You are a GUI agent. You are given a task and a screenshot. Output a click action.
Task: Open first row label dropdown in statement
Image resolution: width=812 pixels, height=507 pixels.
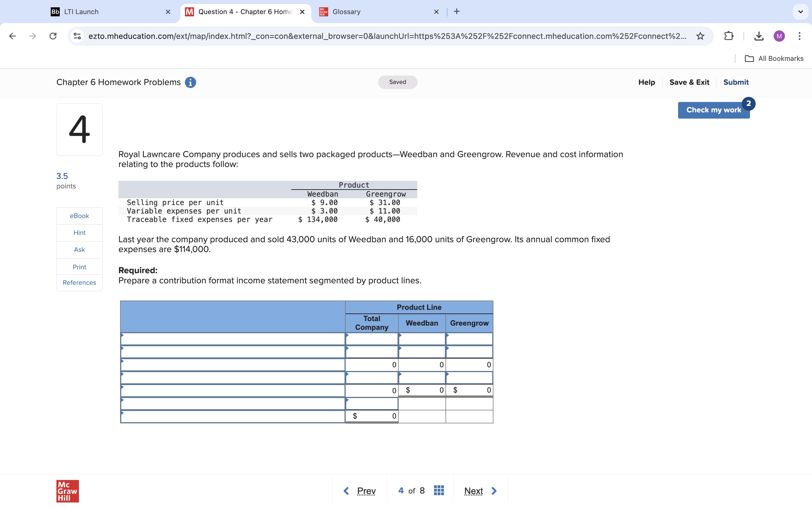tap(233, 339)
